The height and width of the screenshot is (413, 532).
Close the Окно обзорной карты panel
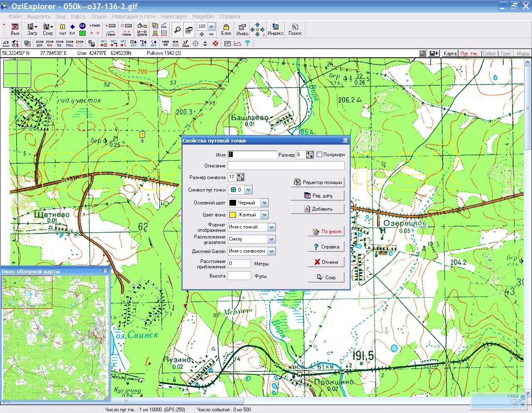(105, 271)
